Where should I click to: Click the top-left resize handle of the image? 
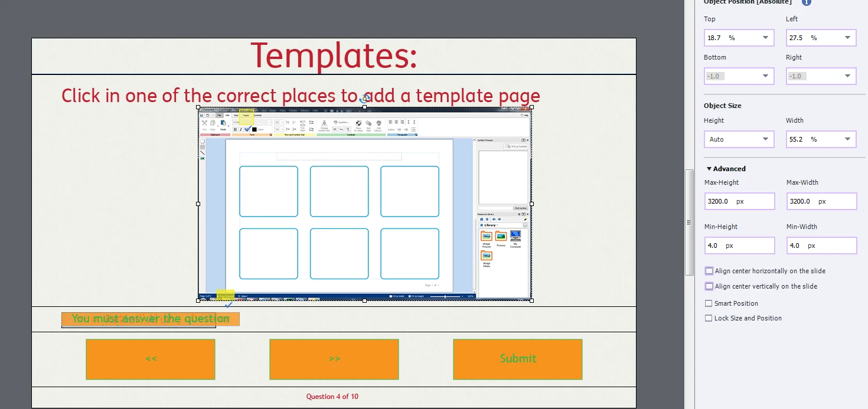[198, 107]
